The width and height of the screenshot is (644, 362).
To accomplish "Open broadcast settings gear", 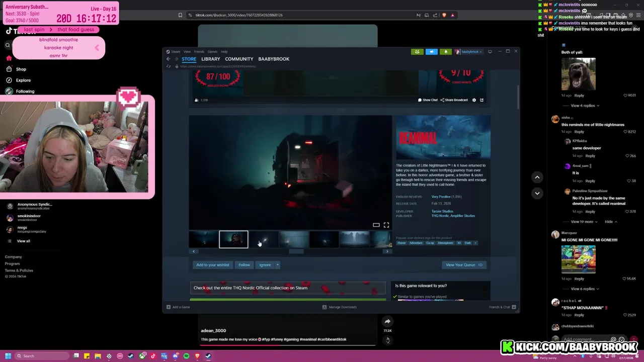I will pyautogui.click(x=474, y=100).
